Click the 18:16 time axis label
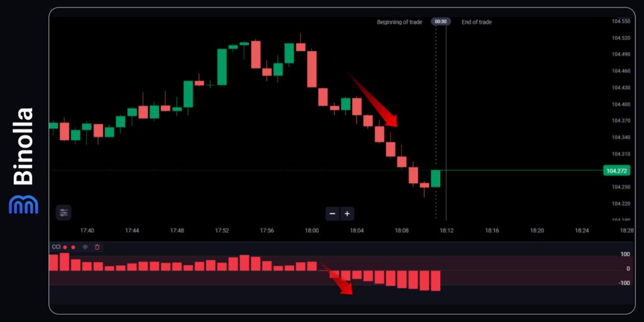The width and height of the screenshot is (644, 322). tap(492, 231)
